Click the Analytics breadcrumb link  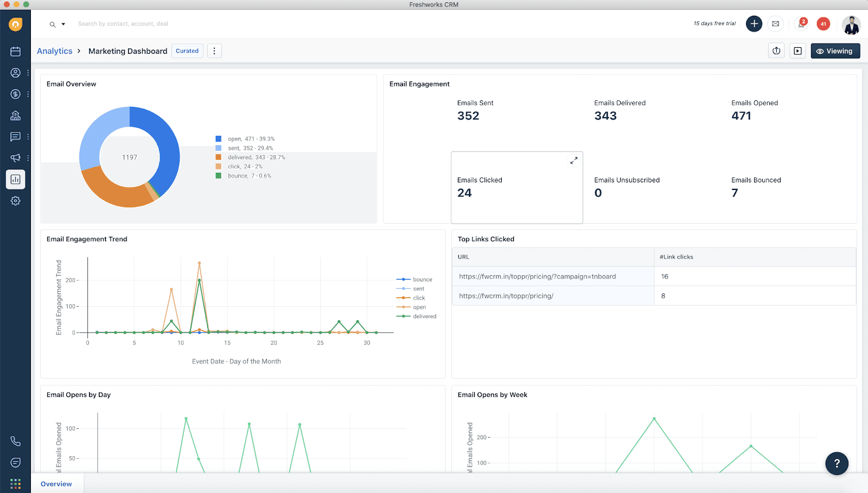pos(54,50)
